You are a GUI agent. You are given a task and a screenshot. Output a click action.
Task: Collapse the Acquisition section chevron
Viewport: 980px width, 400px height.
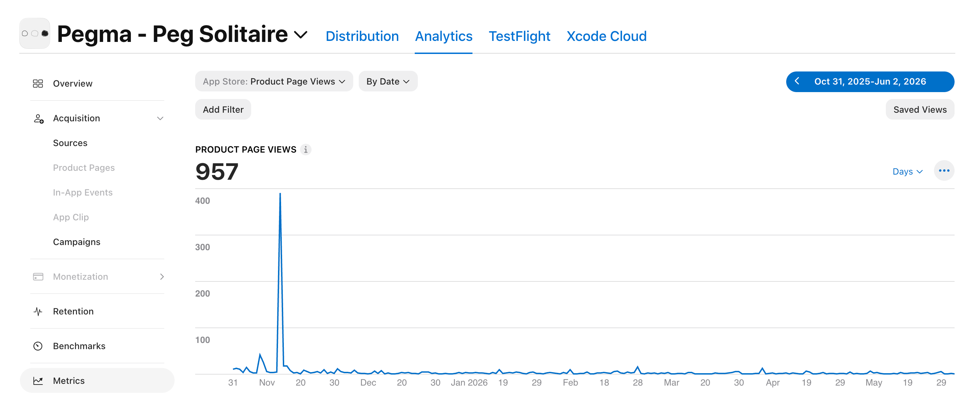160,118
